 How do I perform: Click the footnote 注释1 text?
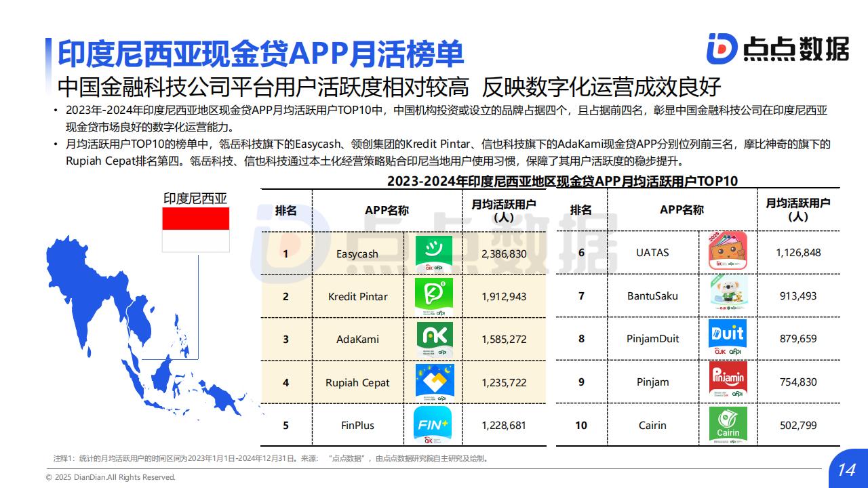pos(270,459)
